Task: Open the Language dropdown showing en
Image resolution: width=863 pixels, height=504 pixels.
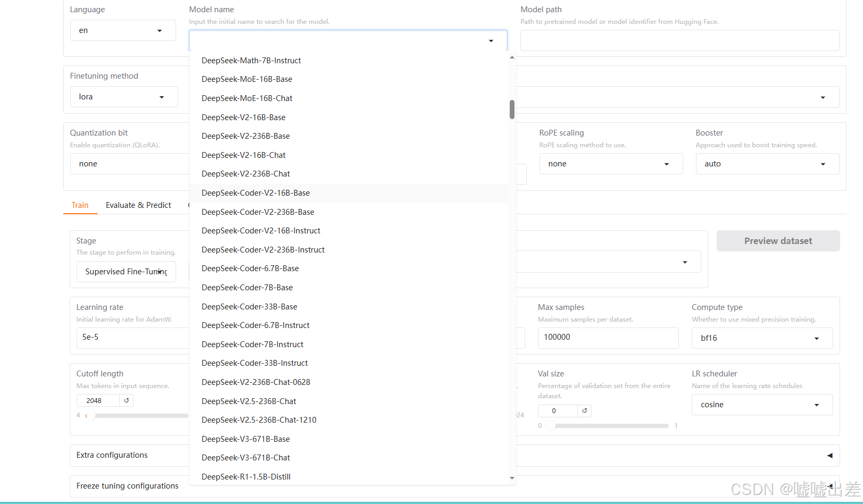Action: pyautogui.click(x=123, y=30)
